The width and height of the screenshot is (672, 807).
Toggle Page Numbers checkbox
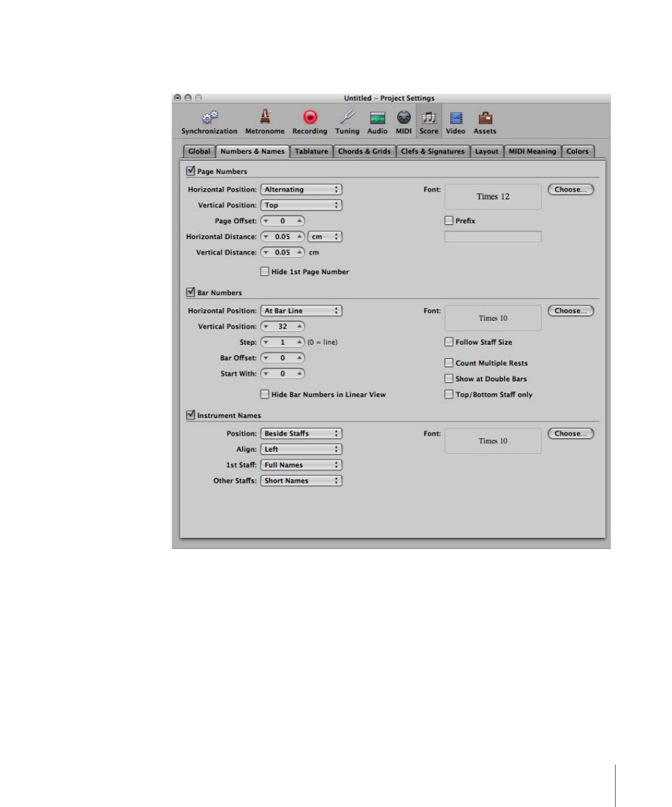191,171
